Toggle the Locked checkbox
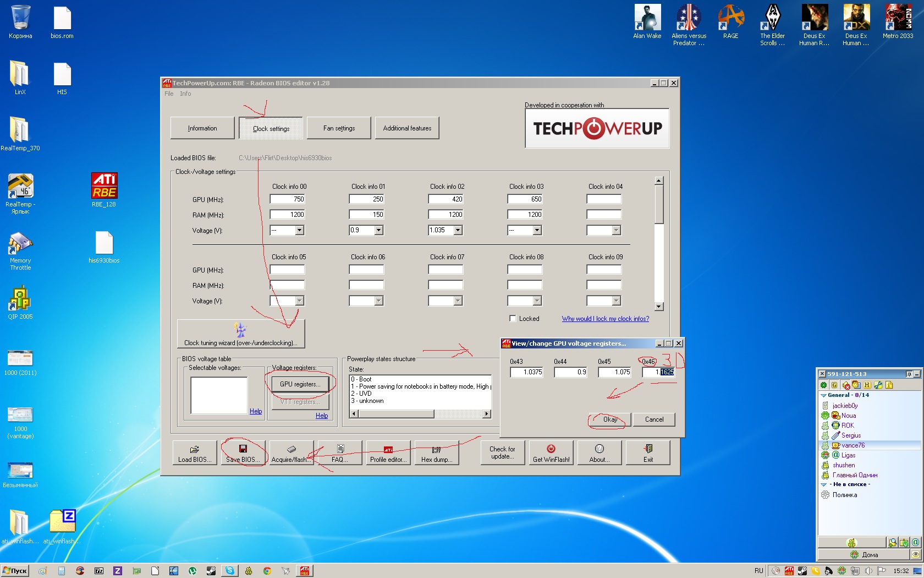Viewport: 924px width, 578px height. click(x=513, y=318)
